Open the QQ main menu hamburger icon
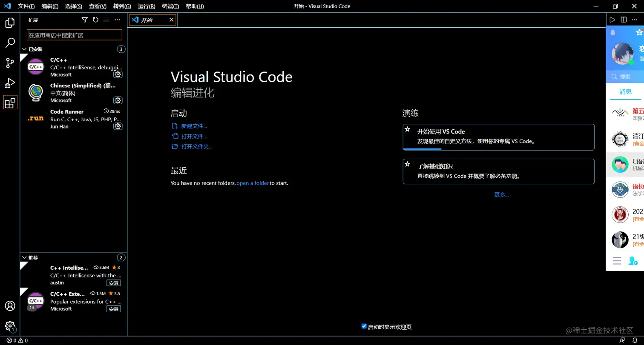644x345 pixels. tap(617, 261)
